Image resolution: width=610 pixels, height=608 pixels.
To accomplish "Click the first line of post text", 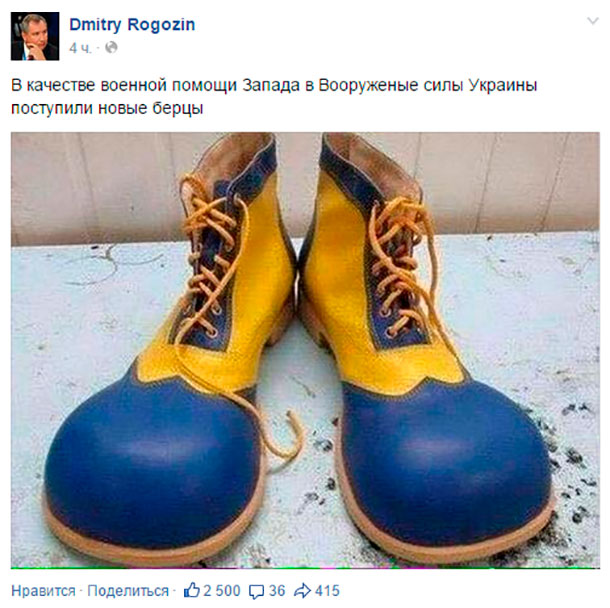I will point(274,85).
